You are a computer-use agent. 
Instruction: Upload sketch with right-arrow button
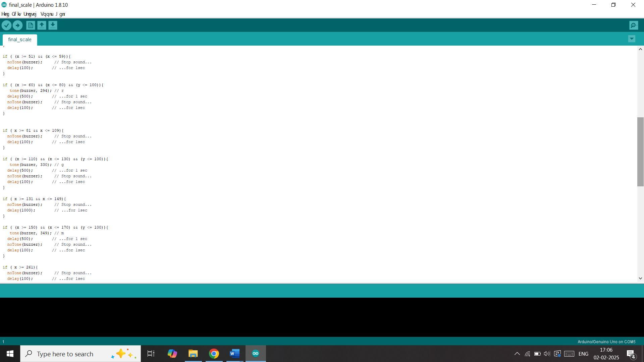tap(17, 25)
